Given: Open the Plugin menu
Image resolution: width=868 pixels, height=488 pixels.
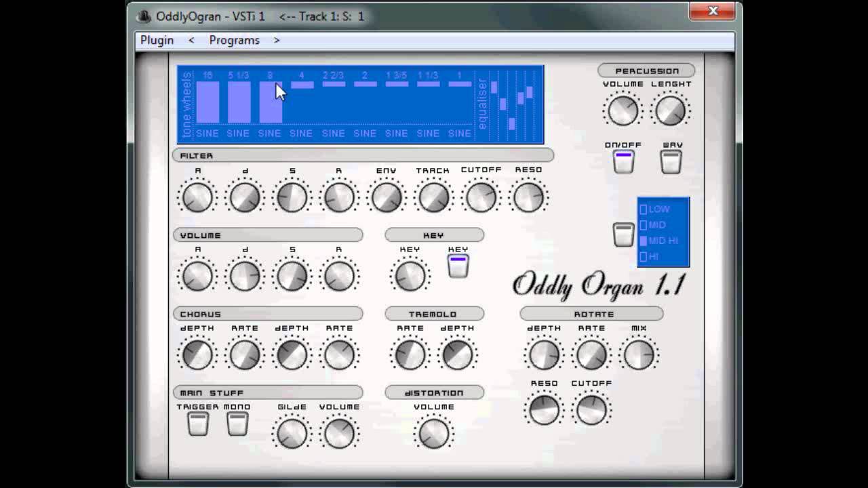Looking at the screenshot, I should coord(157,40).
